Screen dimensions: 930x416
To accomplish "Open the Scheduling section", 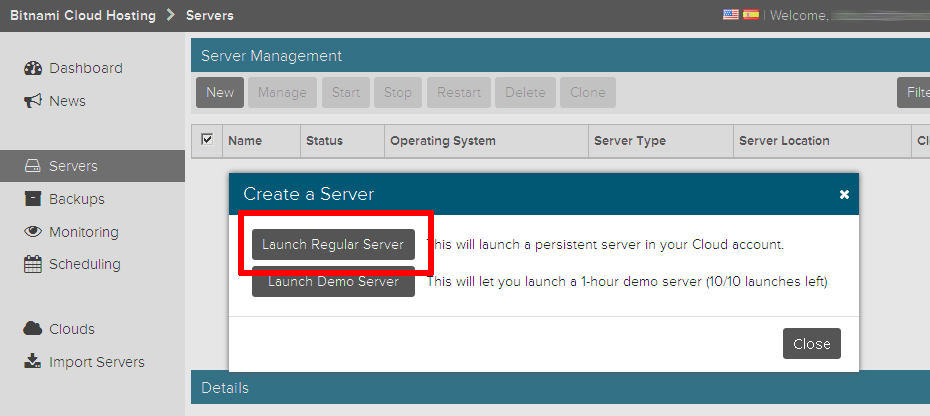I will 85,264.
